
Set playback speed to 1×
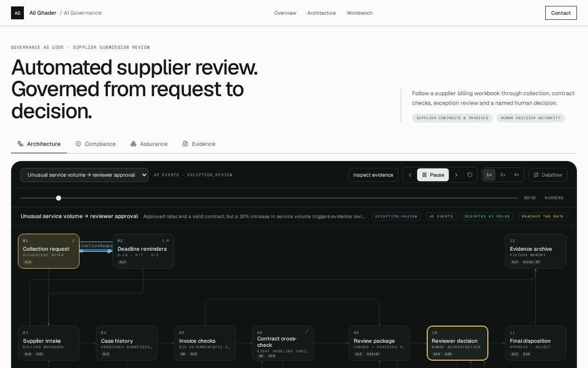(489, 175)
